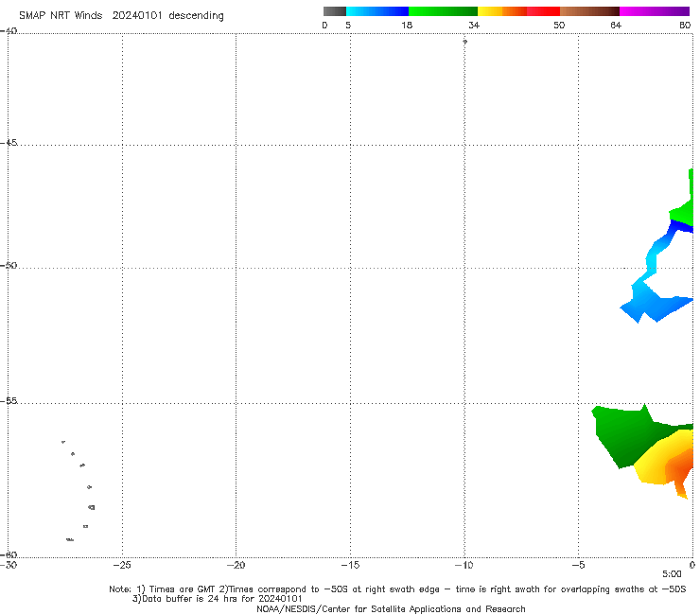
Task: Click the green wind patch near -47 latitude
Action: pyautogui.click(x=683, y=214)
